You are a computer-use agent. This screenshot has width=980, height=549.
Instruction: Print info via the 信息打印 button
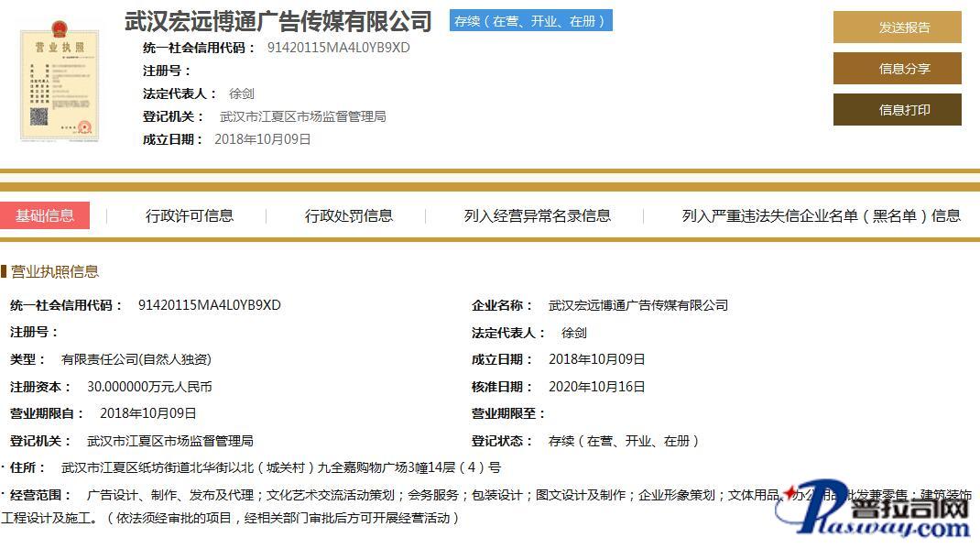tap(897, 110)
